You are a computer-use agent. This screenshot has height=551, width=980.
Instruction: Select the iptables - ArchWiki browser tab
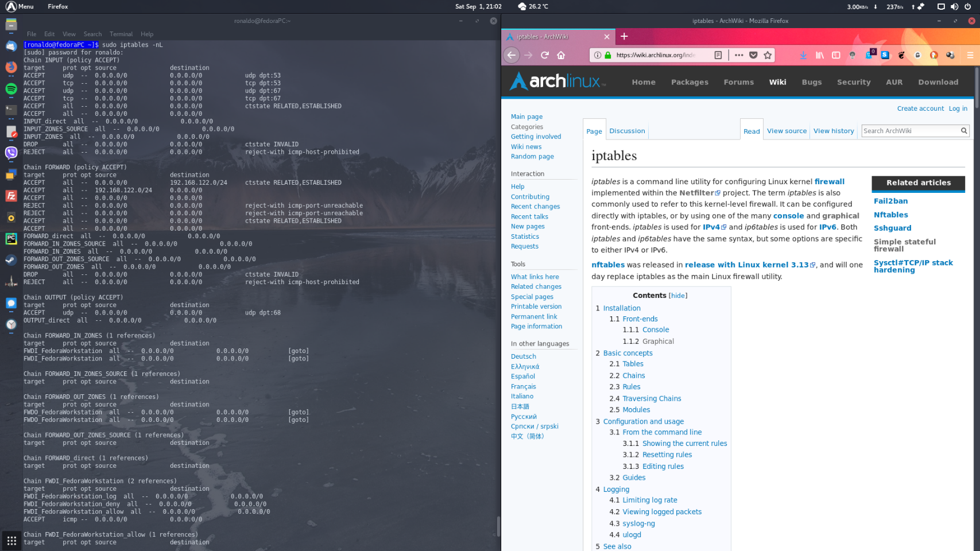[x=558, y=37]
